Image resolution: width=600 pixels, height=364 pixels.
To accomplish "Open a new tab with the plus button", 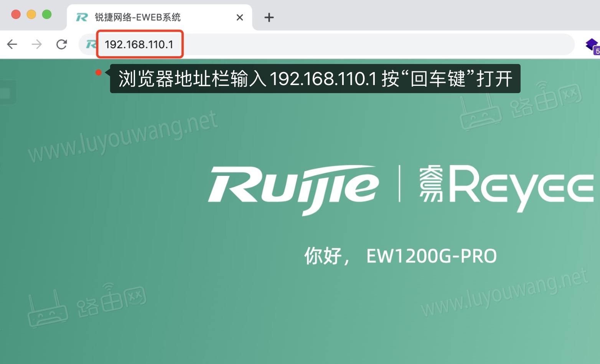I will click(269, 17).
